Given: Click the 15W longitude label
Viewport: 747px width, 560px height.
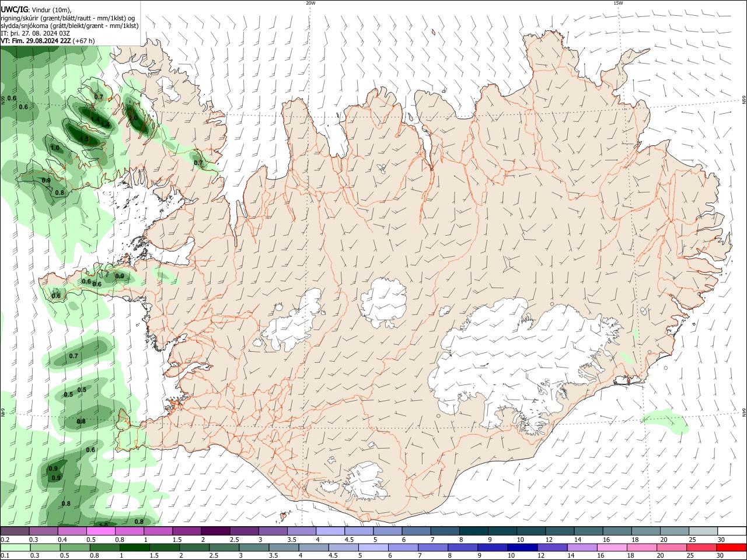Looking at the screenshot, I should coord(618,3).
